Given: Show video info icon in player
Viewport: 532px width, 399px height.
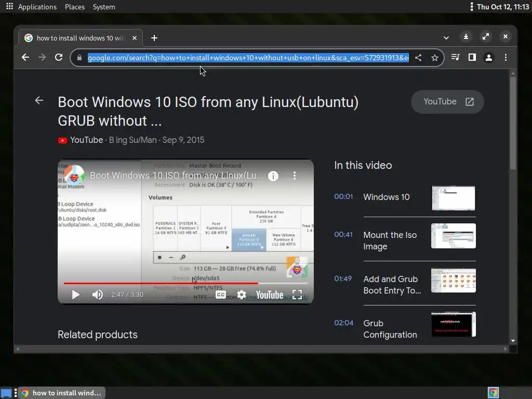Looking at the screenshot, I should click(x=273, y=176).
